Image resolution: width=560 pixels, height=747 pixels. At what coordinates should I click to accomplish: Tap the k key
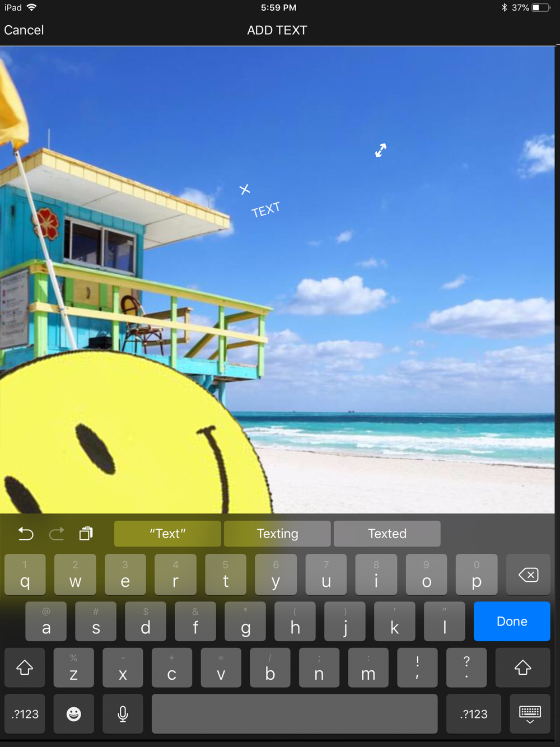(x=395, y=622)
